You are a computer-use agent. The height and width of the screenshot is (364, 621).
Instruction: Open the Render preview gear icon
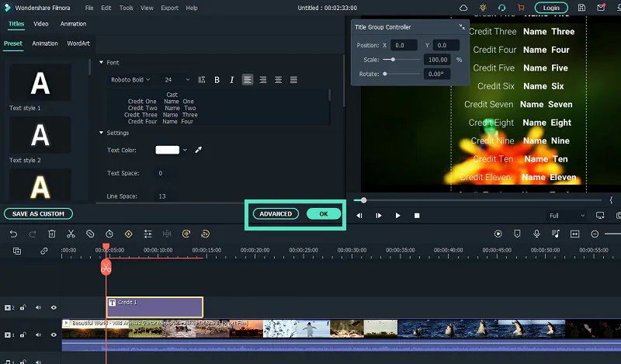pos(498,234)
